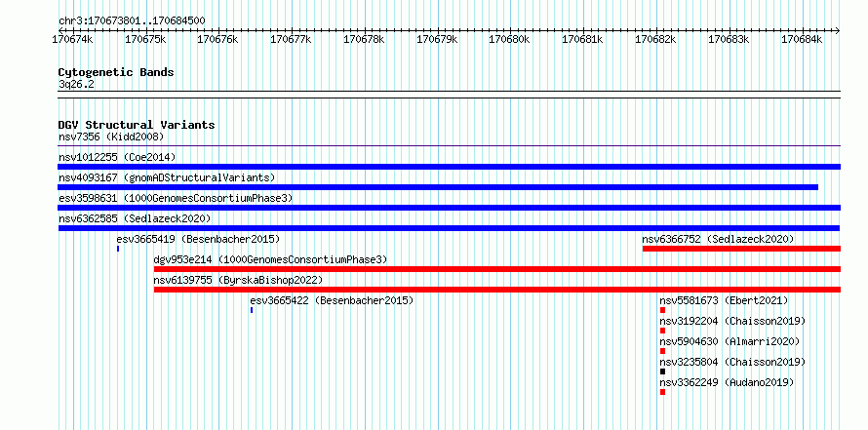
Task: Click the 170674k ruler tick label
Action: pos(72,39)
